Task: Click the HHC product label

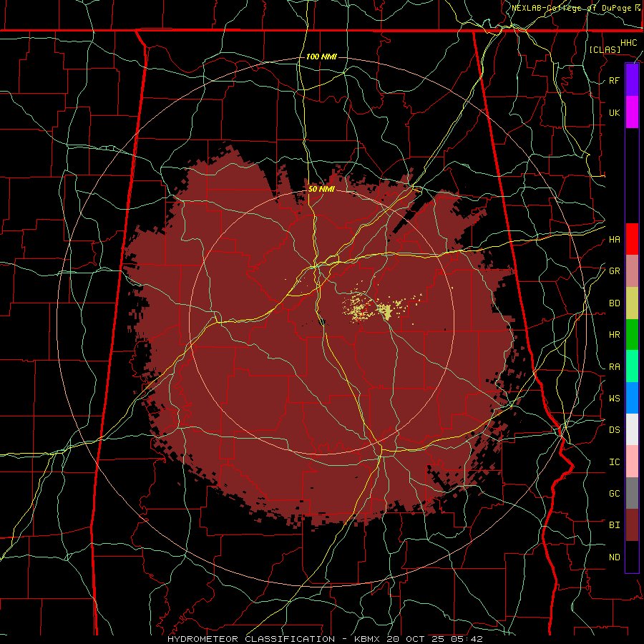Action: pyautogui.click(x=628, y=43)
